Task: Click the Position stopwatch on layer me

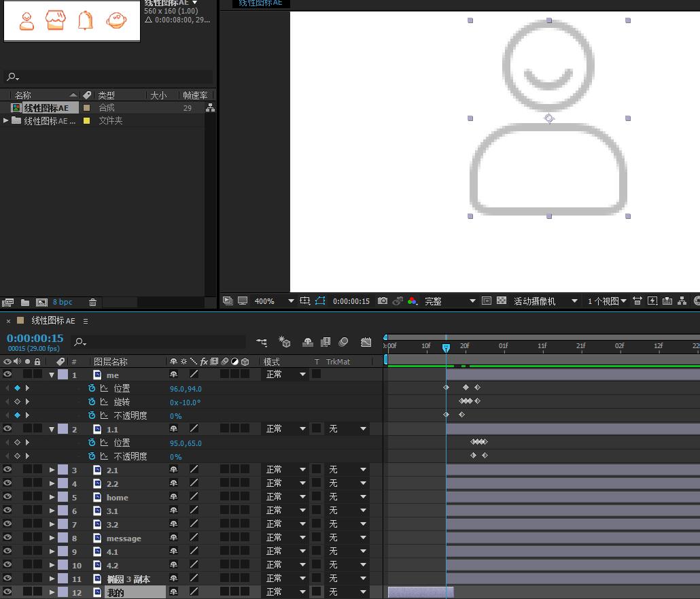Action: click(x=92, y=388)
